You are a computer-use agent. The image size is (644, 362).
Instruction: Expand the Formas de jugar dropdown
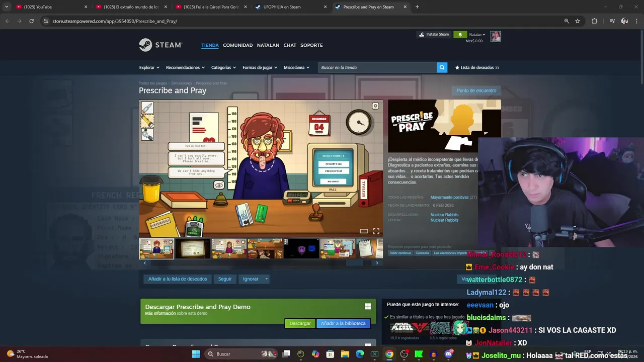click(x=260, y=67)
